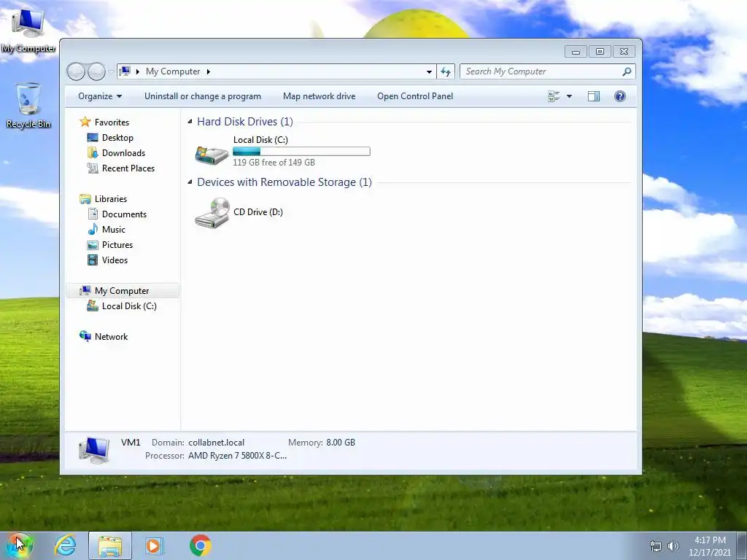Open the Organize menu
The height and width of the screenshot is (560, 747).
100,96
